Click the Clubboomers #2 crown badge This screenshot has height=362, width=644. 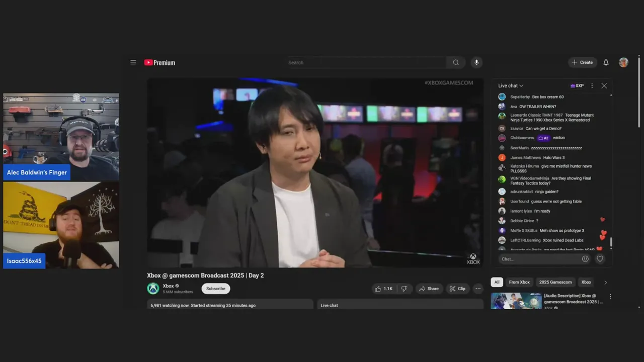(x=543, y=138)
